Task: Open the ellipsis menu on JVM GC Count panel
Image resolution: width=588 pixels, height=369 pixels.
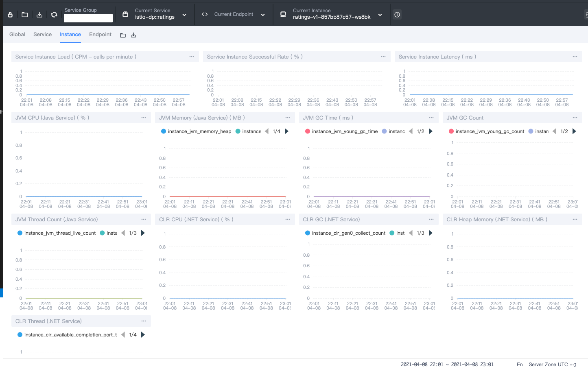Action: 575,118
